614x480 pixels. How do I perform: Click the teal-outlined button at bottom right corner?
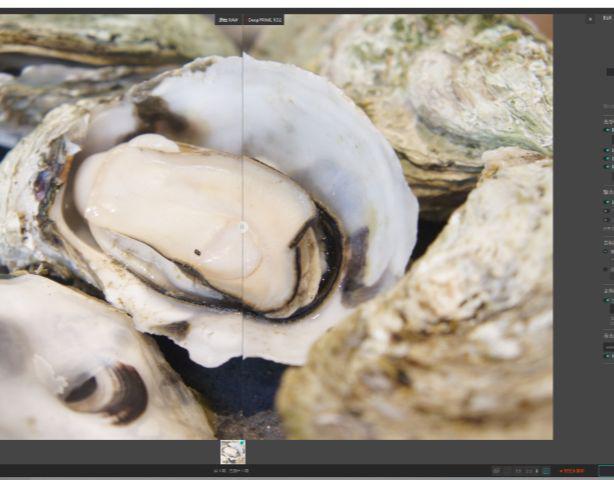tap(606, 471)
